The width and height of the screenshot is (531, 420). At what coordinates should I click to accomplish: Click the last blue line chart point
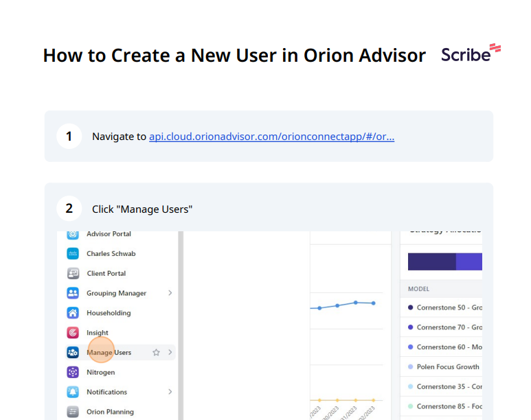coord(374,303)
